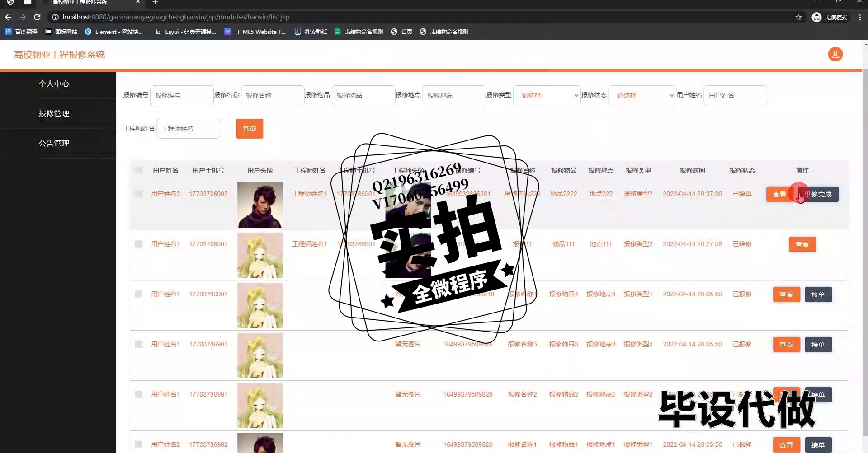868x453 pixels.
Task: Click 查看 for 报修物品1 row
Action: click(787, 445)
